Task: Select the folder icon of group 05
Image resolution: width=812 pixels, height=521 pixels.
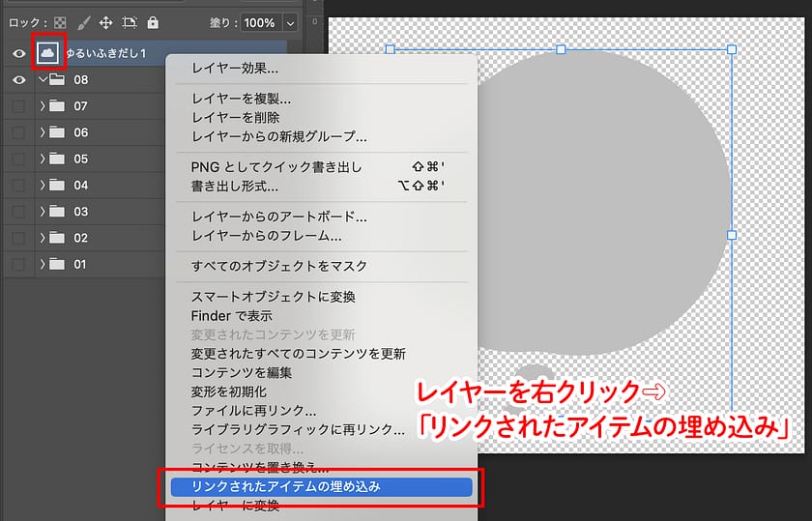Action: [x=56, y=159]
